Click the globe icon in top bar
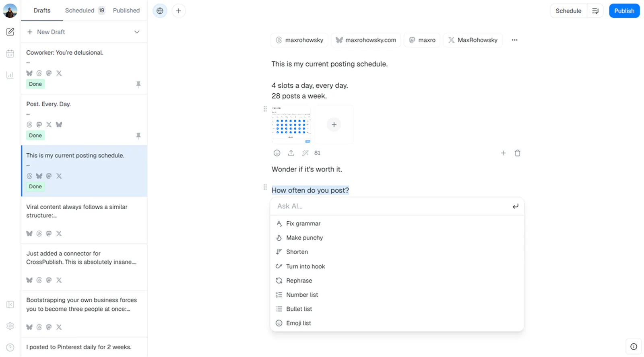 [x=160, y=11]
